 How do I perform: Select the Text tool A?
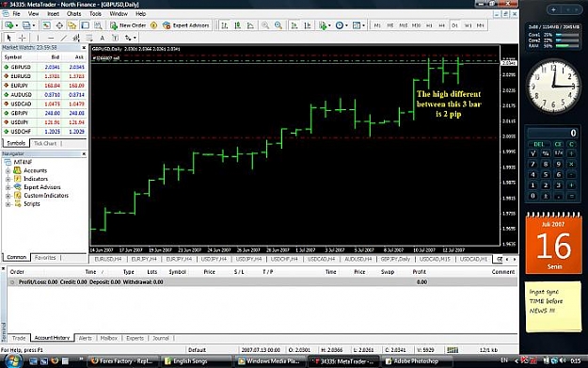102,38
